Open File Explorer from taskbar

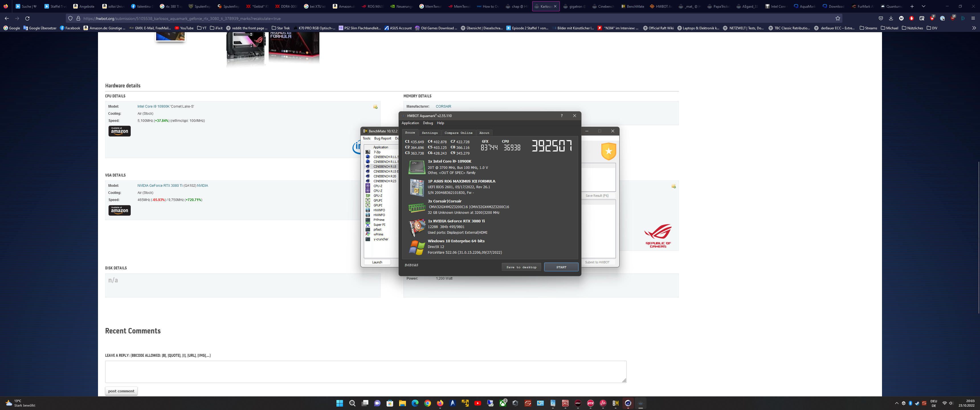click(402, 403)
